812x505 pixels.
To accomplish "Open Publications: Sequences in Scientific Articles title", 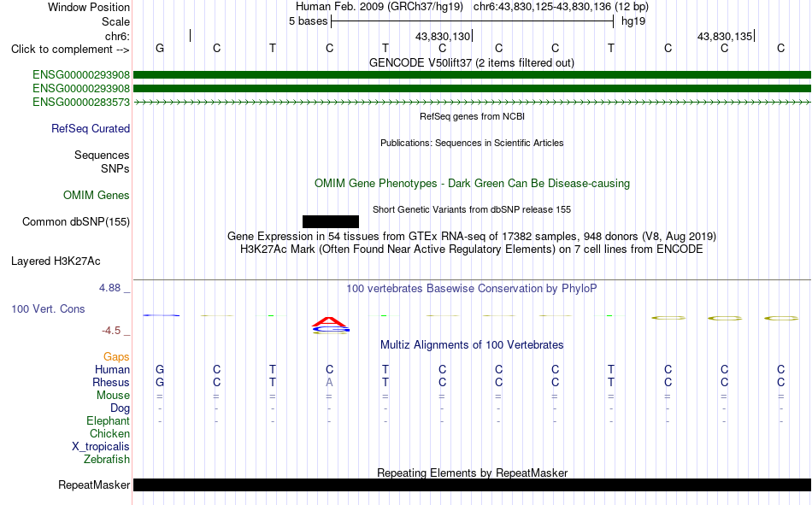I will (x=472, y=143).
